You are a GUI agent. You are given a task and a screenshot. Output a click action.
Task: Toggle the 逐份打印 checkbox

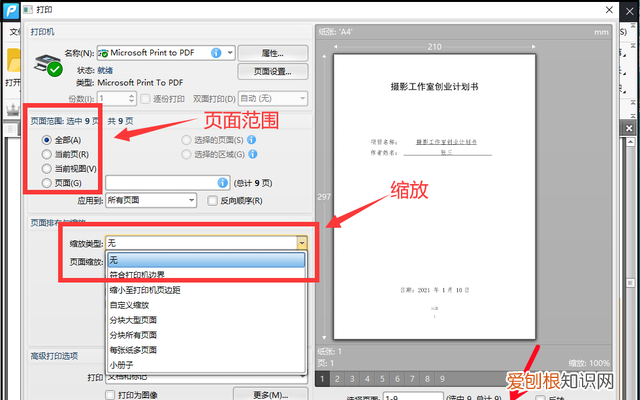[x=145, y=99]
